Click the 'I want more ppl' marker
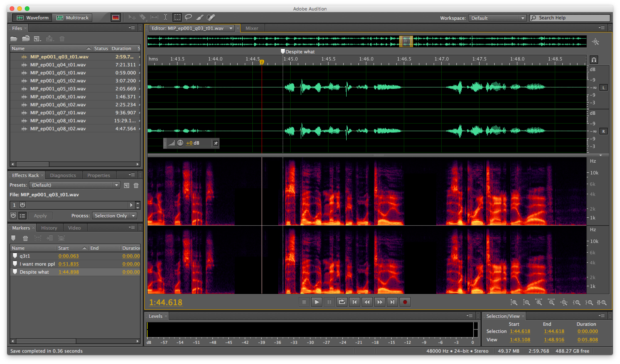The height and width of the screenshot is (364, 620). point(35,264)
